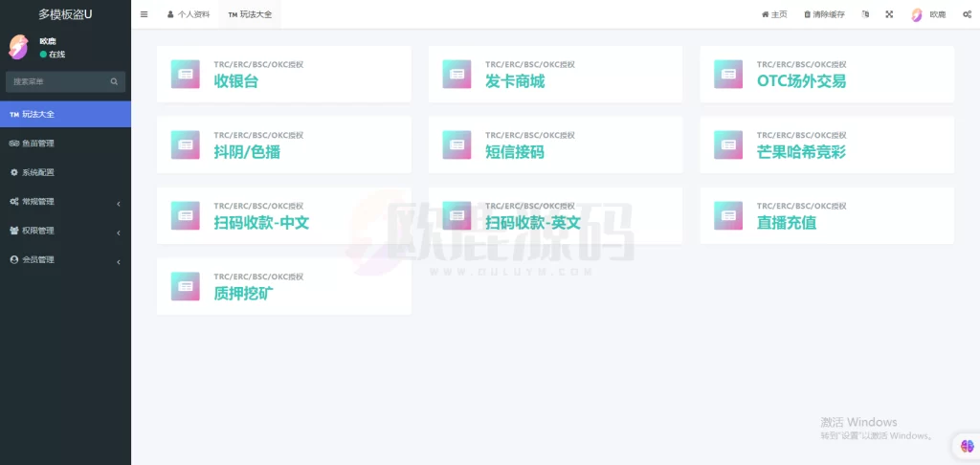This screenshot has width=980, height=465.
Task: Open the language switch icon
Action: coord(865,14)
